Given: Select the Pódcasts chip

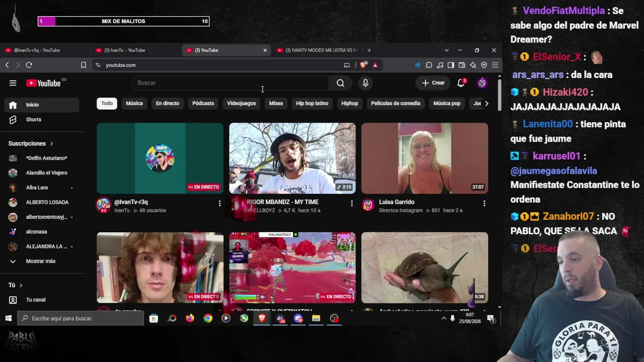Looking at the screenshot, I should (x=203, y=104).
